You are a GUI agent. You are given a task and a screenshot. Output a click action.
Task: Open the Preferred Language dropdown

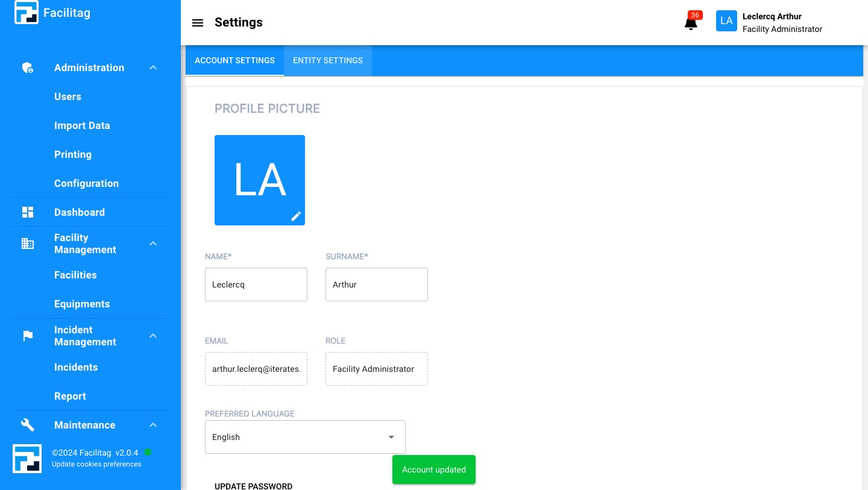pyautogui.click(x=305, y=437)
